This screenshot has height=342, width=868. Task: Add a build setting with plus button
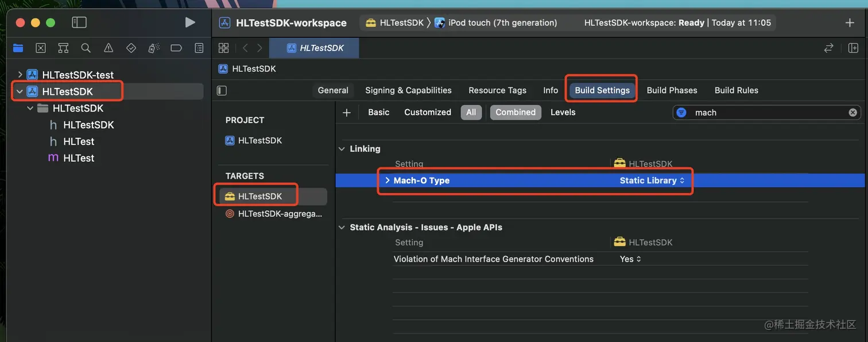(347, 113)
